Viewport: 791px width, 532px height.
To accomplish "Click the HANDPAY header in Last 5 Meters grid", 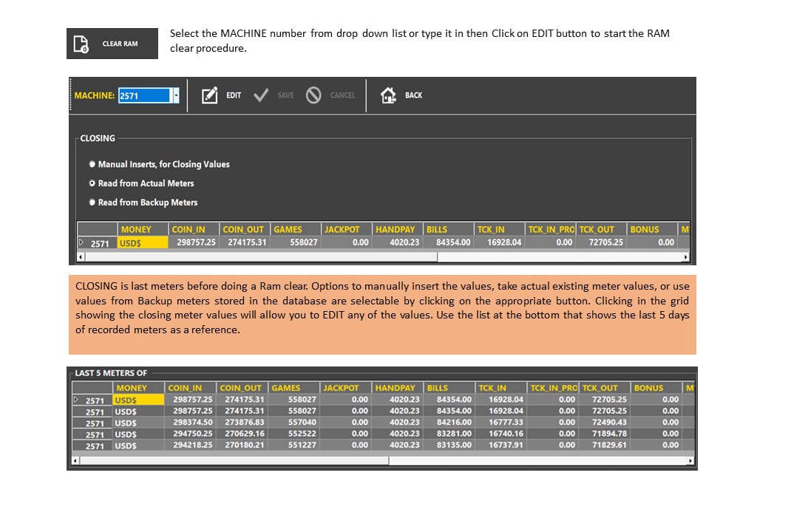I will (x=395, y=388).
